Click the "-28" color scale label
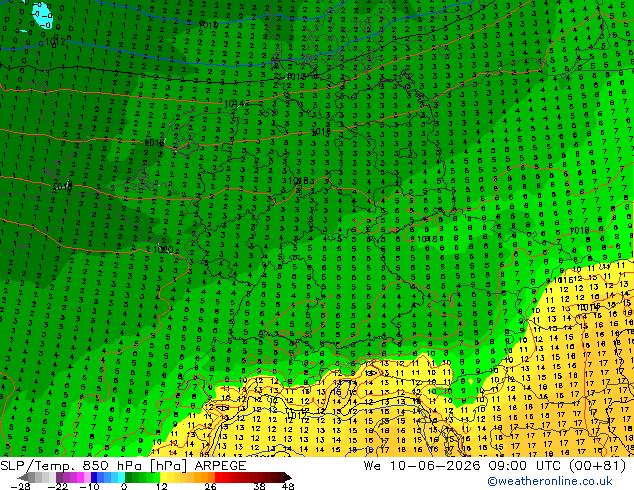Screen dimensions: 634x490 pyautogui.click(x=20, y=486)
